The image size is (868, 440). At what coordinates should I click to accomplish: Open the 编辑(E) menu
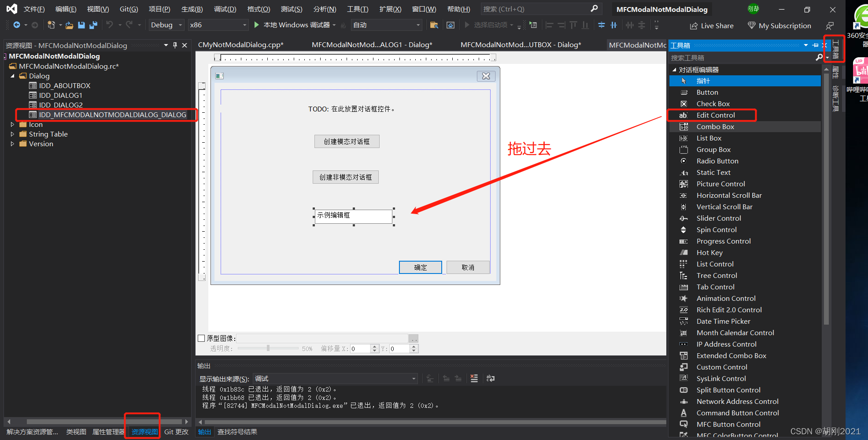point(66,9)
